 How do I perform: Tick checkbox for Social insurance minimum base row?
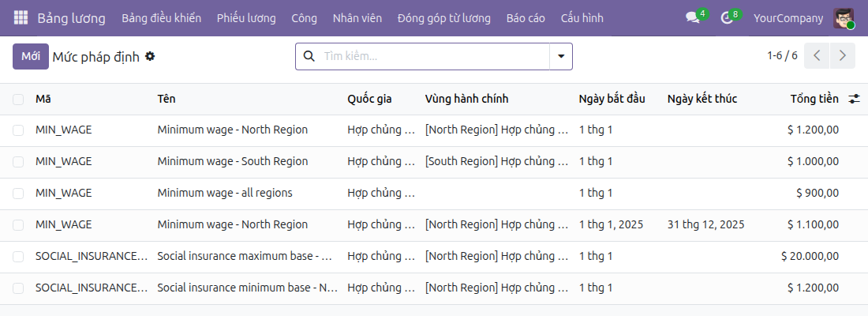(x=18, y=288)
